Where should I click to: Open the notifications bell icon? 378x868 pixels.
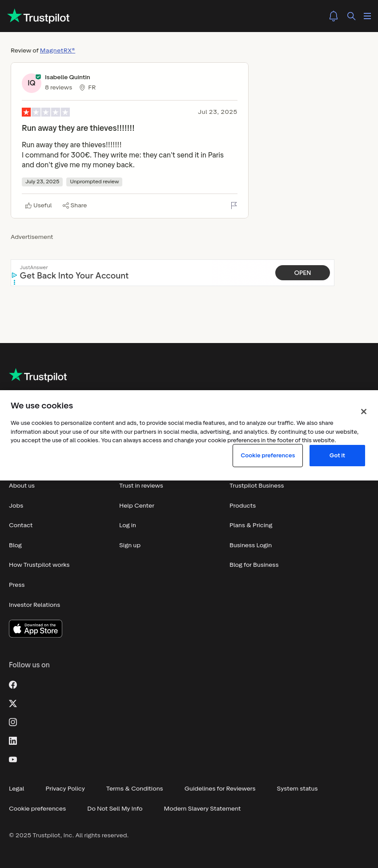(x=334, y=16)
